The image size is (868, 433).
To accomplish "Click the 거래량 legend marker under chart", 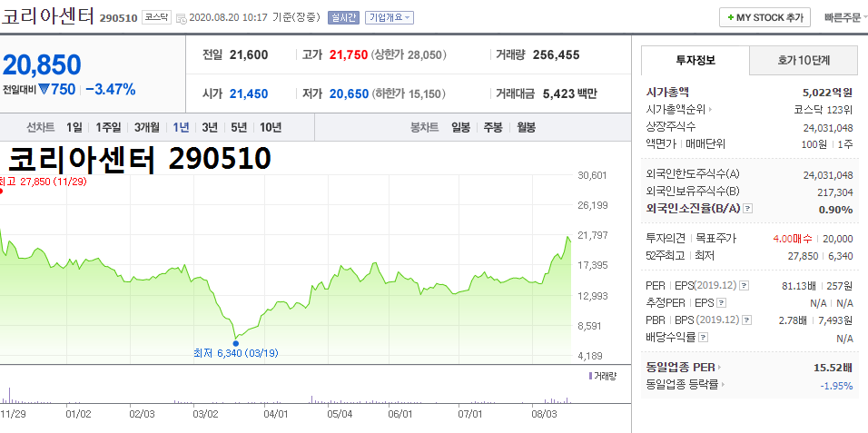I will pyautogui.click(x=591, y=376).
